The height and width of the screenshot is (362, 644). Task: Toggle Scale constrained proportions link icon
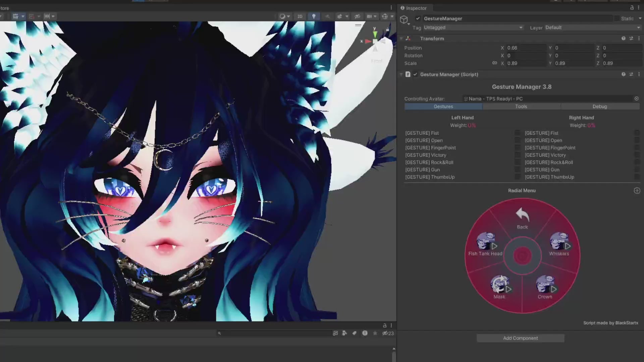(x=494, y=63)
